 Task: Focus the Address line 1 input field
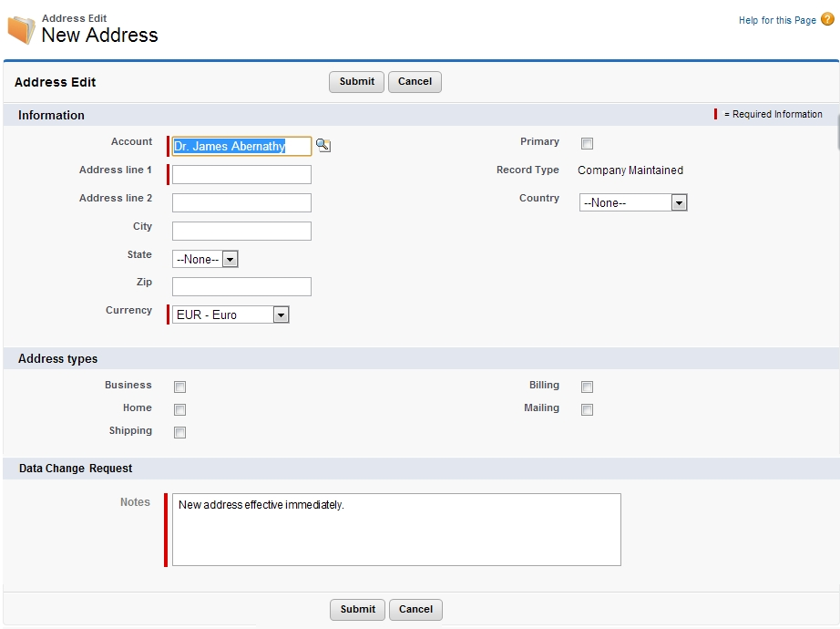pos(241,175)
